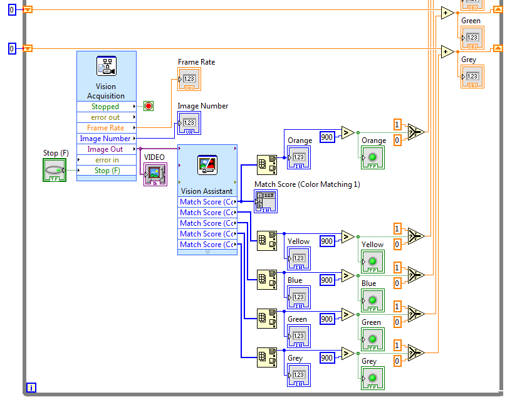Viewport: 532px width, 397px height.
Task: Edit the 900 constant next to Orange indicator
Action: tap(327, 137)
